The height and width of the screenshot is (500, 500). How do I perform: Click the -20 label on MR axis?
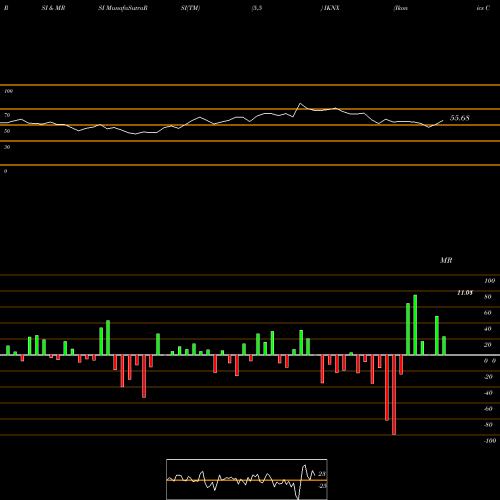(488, 377)
